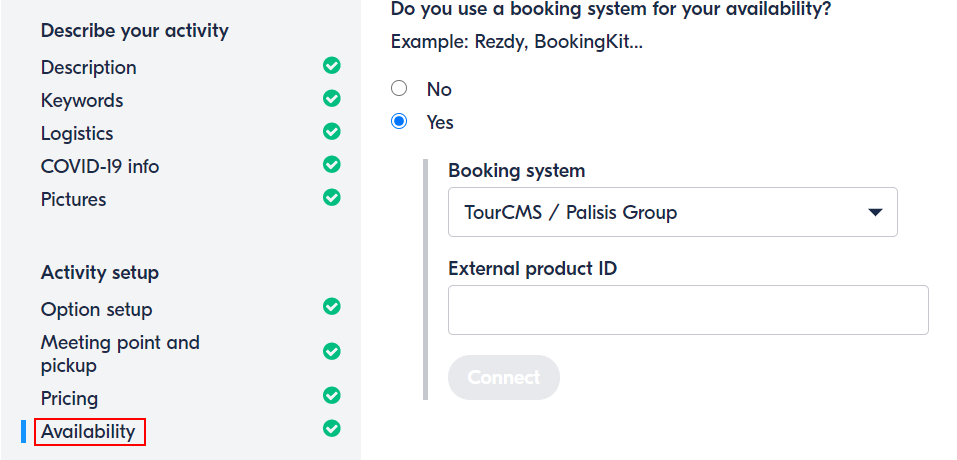Click the green checkmark next to Pricing
The width and height of the screenshot is (957, 460).
click(x=331, y=395)
